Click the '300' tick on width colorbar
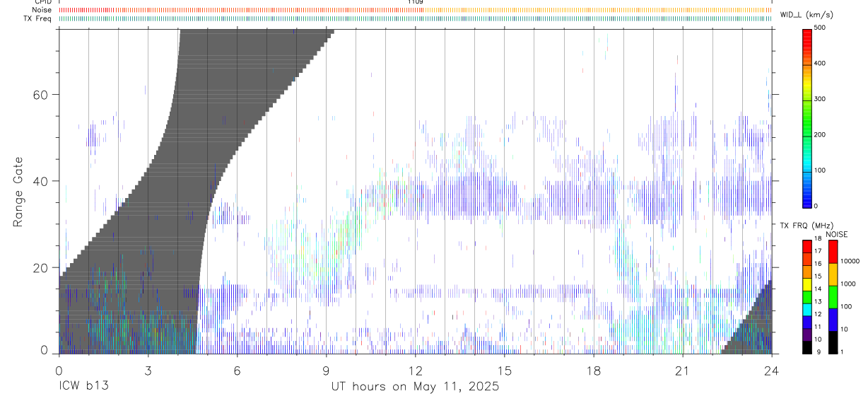 [x=821, y=99]
